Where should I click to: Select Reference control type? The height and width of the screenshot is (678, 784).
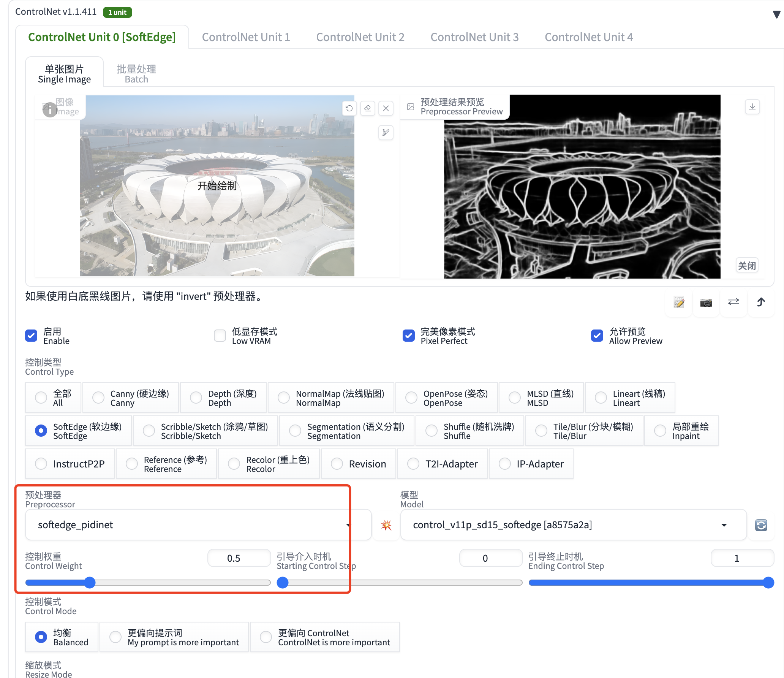point(166,464)
